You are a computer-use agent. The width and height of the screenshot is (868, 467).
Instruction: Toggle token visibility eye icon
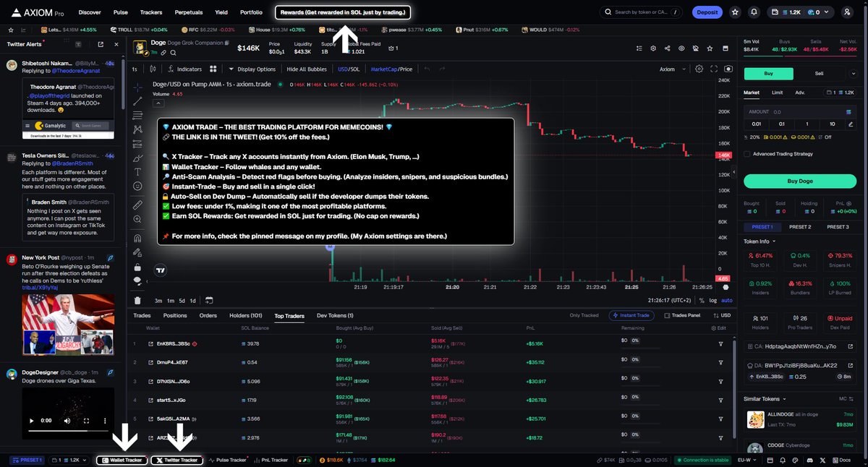pos(681,48)
